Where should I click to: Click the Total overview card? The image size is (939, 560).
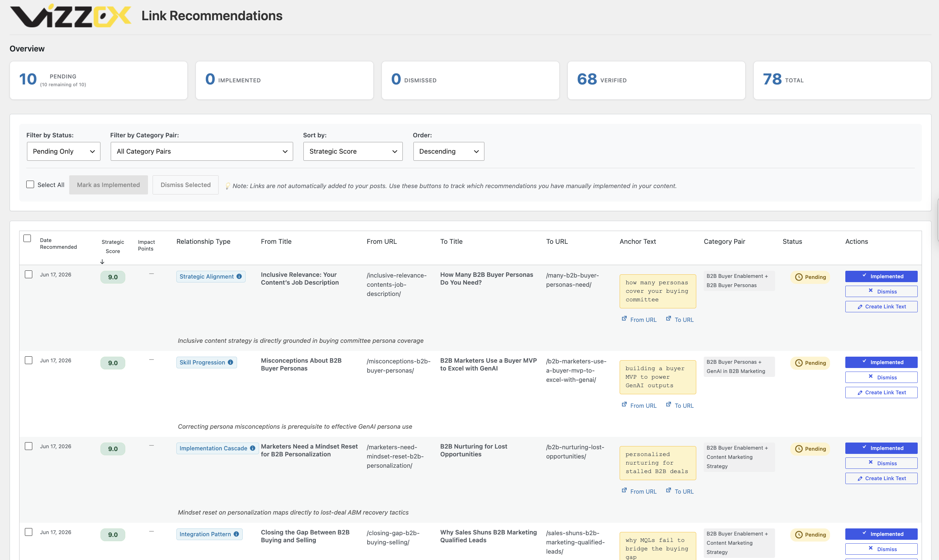point(842,80)
